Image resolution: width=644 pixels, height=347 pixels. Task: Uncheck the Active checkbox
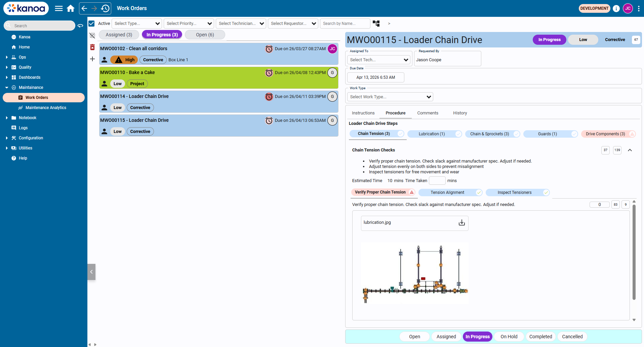pos(91,24)
